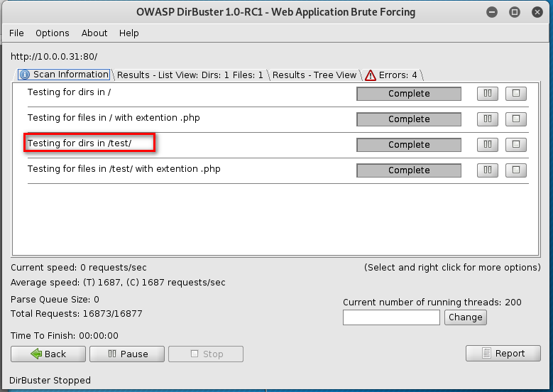Switch to the Scan Information tab
Image resolution: width=553 pixels, height=392 pixels.
(64, 75)
